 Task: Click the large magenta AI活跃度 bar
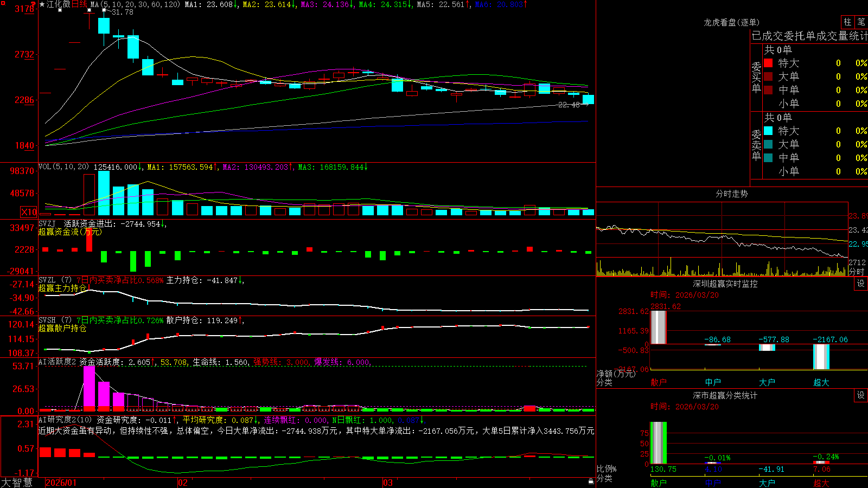(89, 388)
